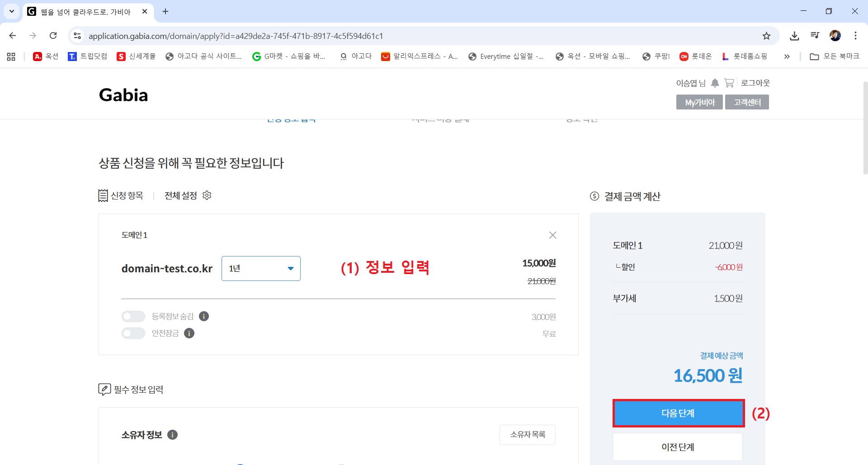Open a new browser tab
The height and width of the screenshot is (465, 868).
click(165, 11)
